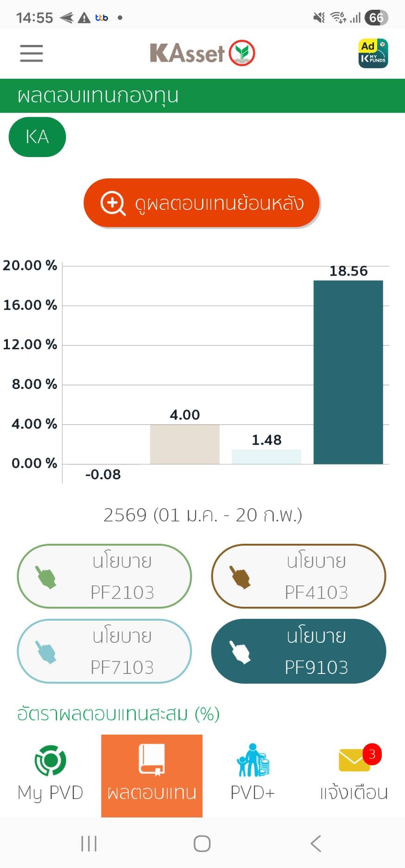The height and width of the screenshot is (868, 405).
Task: Open แจ้งเตือน notifications envelope
Action: tap(354, 775)
